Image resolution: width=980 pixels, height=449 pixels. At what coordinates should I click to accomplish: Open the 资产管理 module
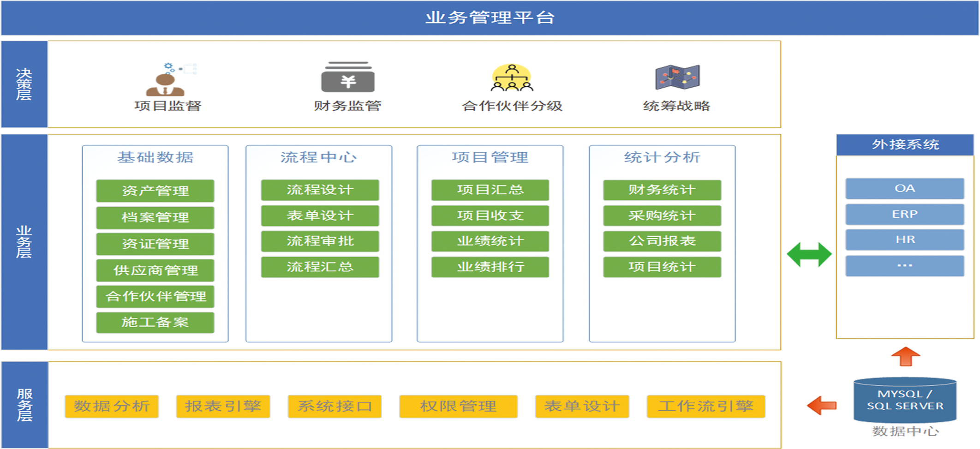coord(155,191)
